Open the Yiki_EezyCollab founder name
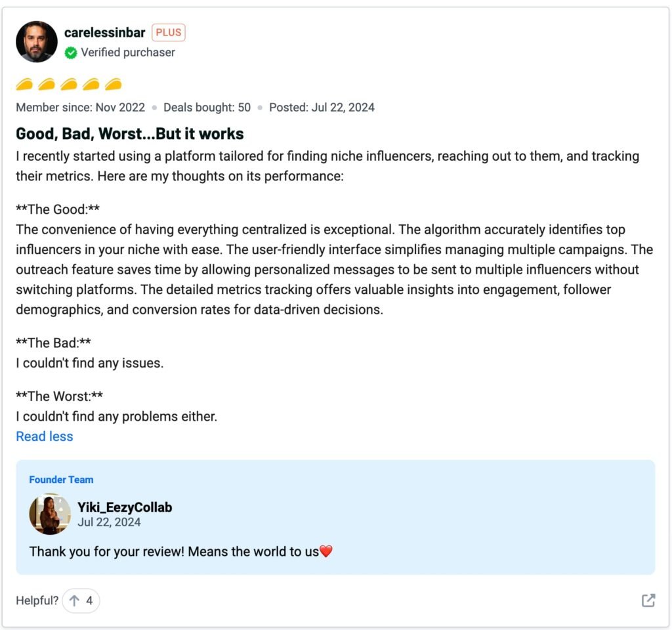 pos(125,507)
